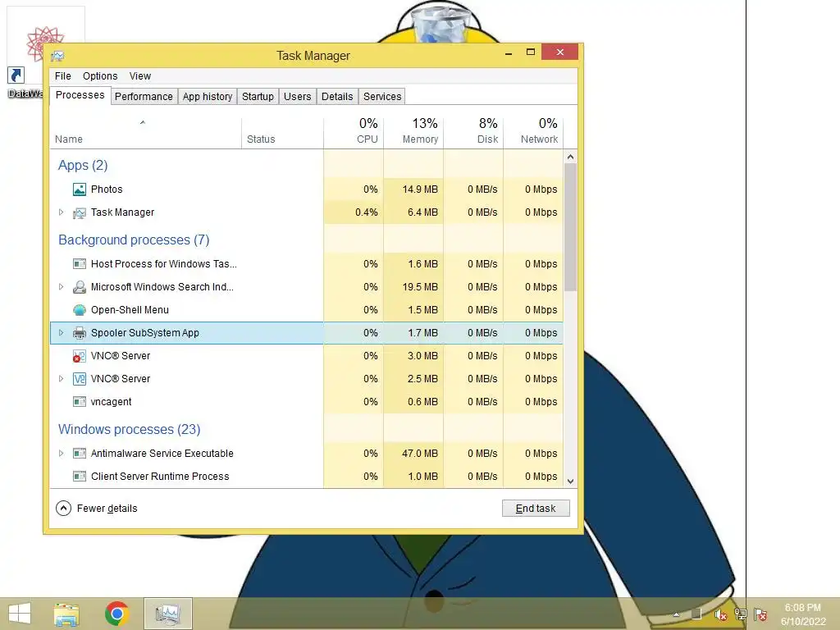840x630 pixels.
Task: Click the Photos app icon in process list
Action: (80, 189)
